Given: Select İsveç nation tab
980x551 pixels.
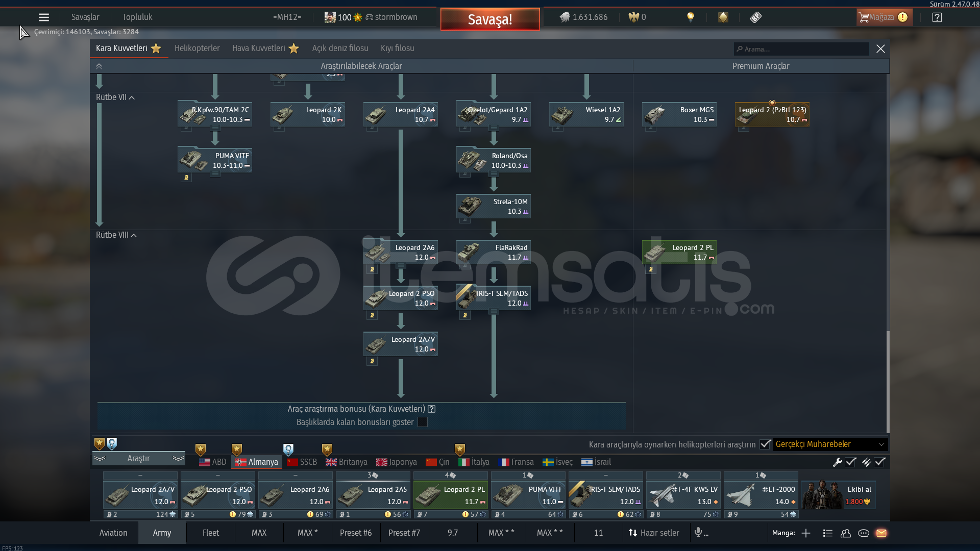Looking at the screenshot, I should pos(558,462).
